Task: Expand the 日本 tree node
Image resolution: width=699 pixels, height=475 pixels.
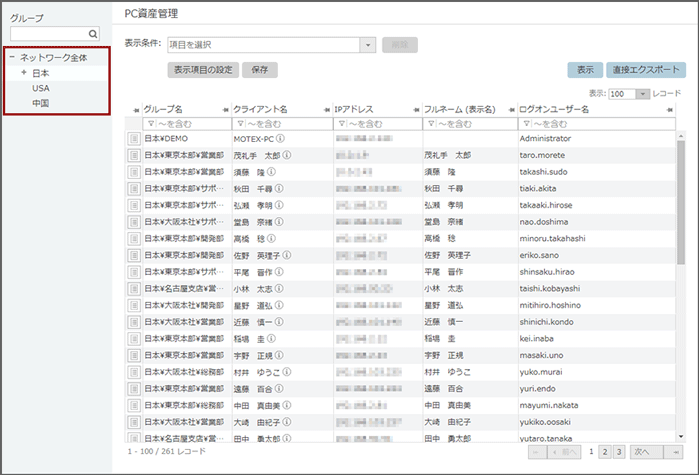Action: (24, 72)
